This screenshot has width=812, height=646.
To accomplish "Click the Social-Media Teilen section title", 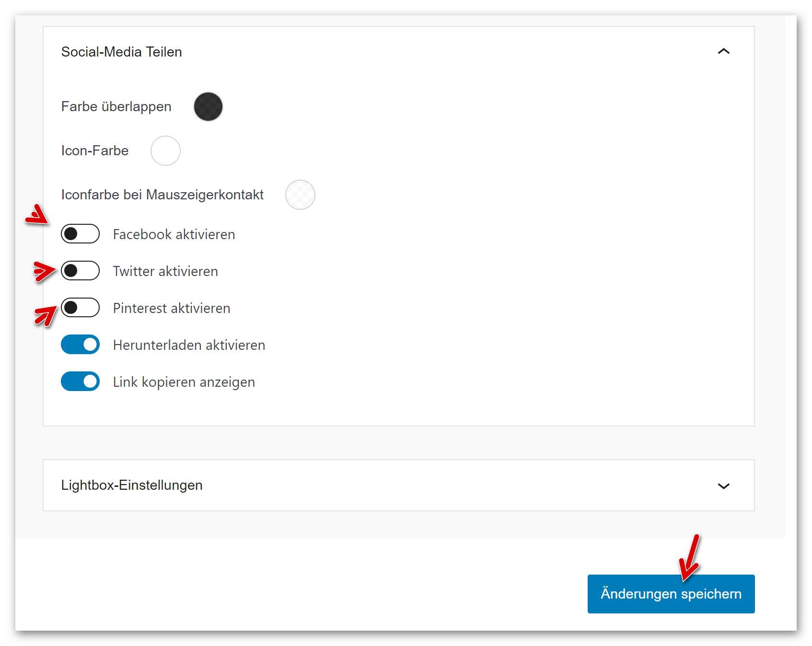I will (x=121, y=52).
